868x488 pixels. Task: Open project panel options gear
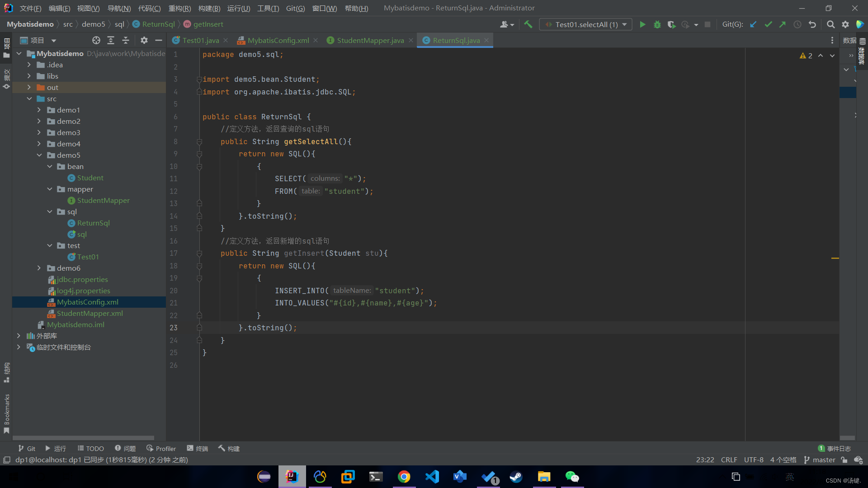tap(144, 40)
